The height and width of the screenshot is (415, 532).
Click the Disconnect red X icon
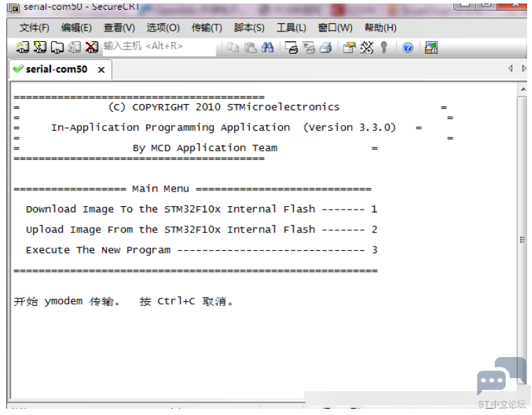pyautogui.click(x=91, y=48)
